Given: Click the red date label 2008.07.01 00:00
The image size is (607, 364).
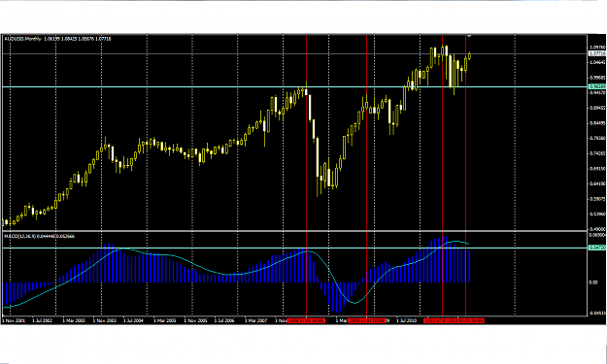Looking at the screenshot, I should coord(306,320).
